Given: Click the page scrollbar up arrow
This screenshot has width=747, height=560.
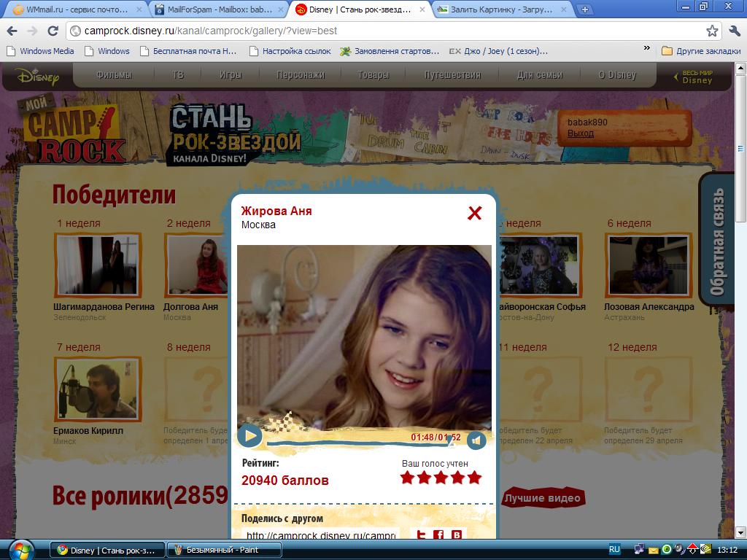Looking at the screenshot, I should 740,68.
